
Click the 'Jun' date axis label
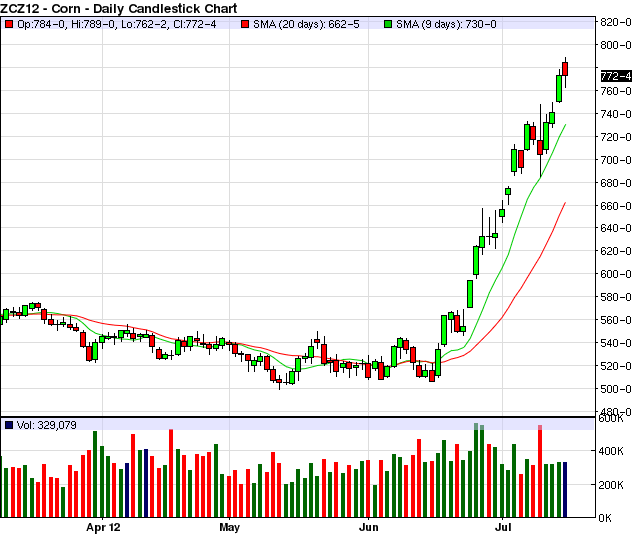[369, 527]
